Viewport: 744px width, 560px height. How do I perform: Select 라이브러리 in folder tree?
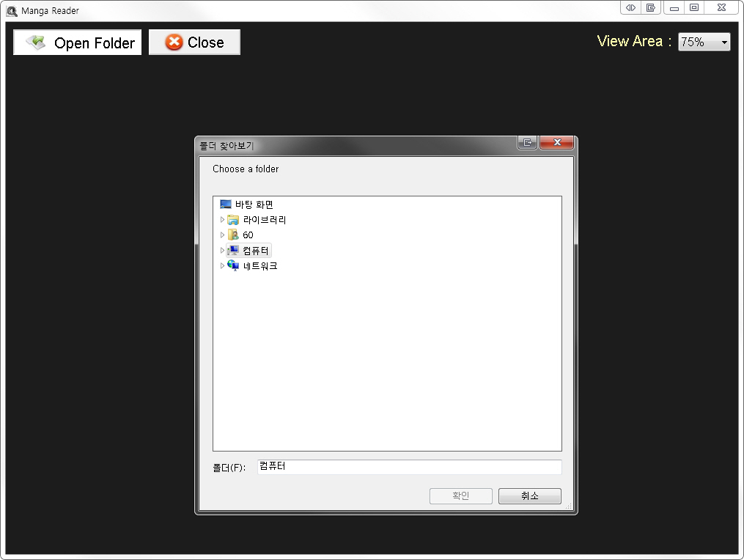click(x=265, y=220)
